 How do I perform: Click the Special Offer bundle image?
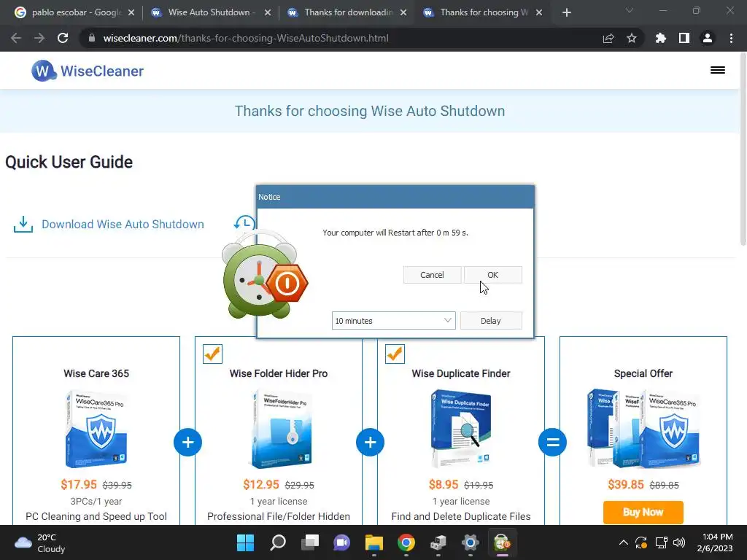pos(643,429)
